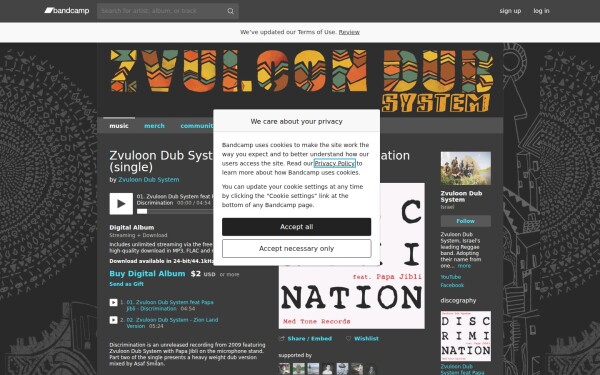
Task: Open the second supporter avatar
Action: point(299,369)
